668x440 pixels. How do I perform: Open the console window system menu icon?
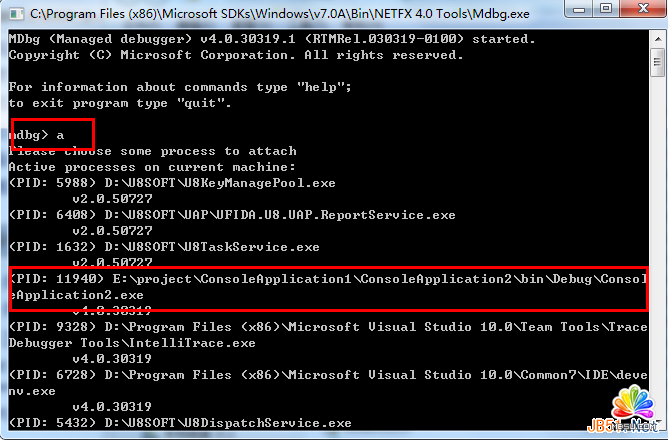point(15,14)
